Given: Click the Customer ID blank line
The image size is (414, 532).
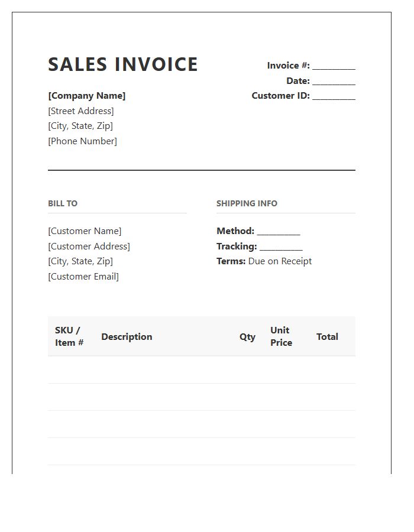Looking at the screenshot, I should tap(334, 96).
